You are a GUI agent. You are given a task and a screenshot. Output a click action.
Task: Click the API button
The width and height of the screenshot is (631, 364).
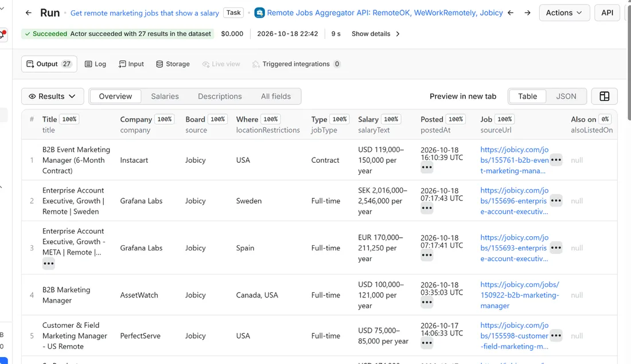click(607, 13)
